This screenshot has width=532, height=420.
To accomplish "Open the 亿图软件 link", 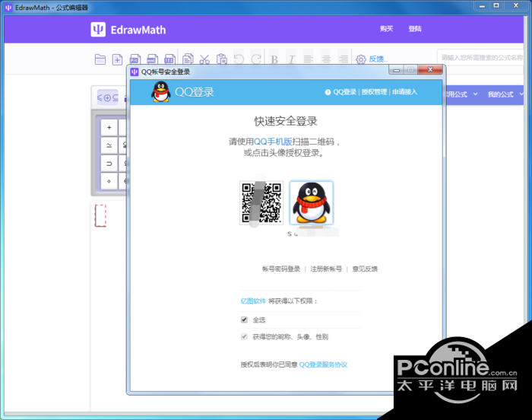I will tap(253, 301).
